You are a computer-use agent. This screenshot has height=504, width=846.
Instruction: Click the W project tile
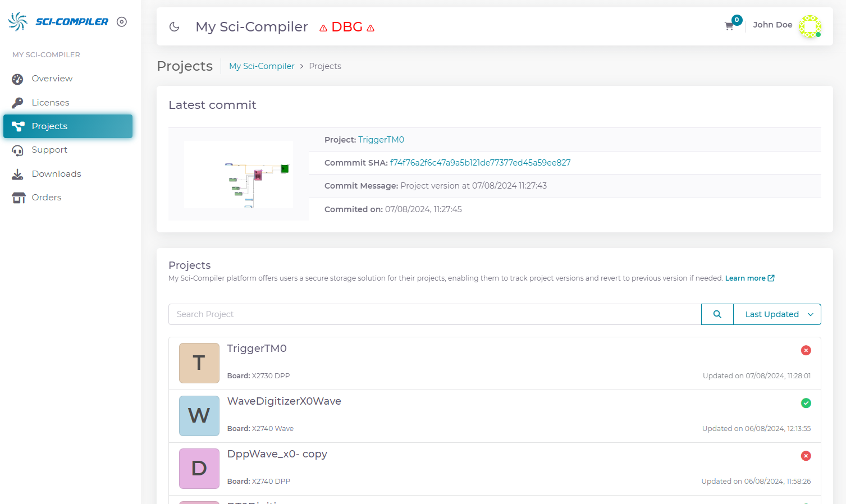199,416
